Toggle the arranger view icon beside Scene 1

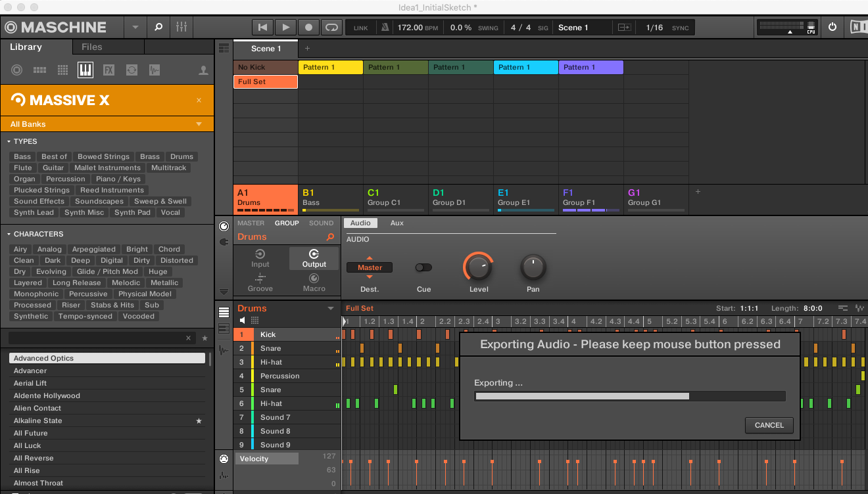pyautogui.click(x=224, y=49)
